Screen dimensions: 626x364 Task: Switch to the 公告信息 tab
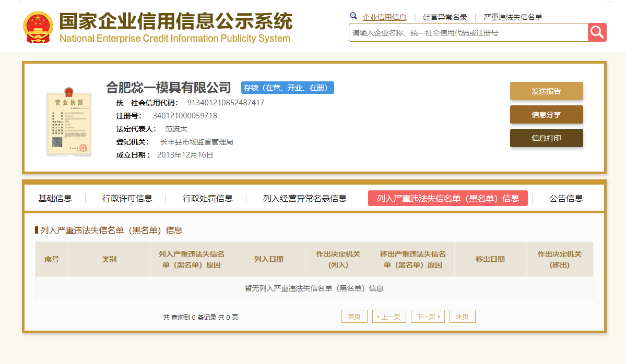566,198
